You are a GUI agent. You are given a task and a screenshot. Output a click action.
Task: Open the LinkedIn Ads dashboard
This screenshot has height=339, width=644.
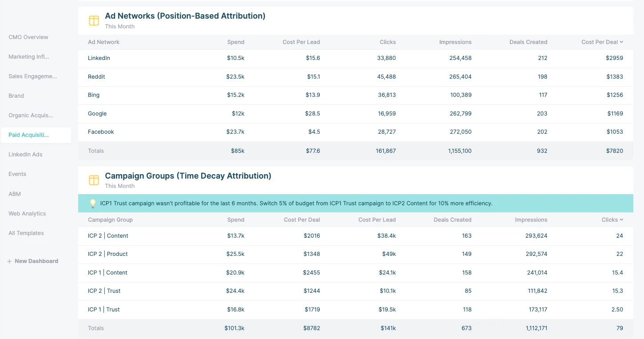(25, 154)
